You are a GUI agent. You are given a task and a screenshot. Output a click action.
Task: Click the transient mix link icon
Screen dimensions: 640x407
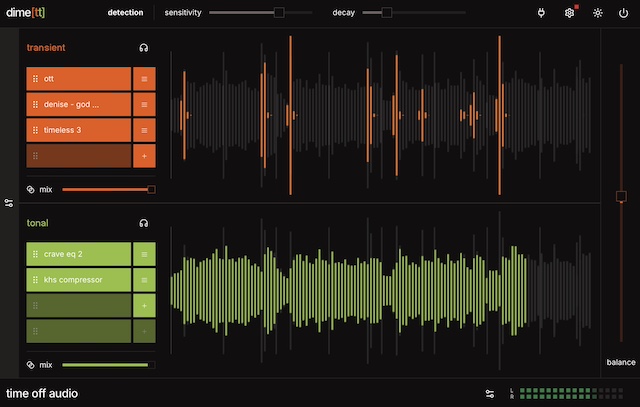point(31,189)
